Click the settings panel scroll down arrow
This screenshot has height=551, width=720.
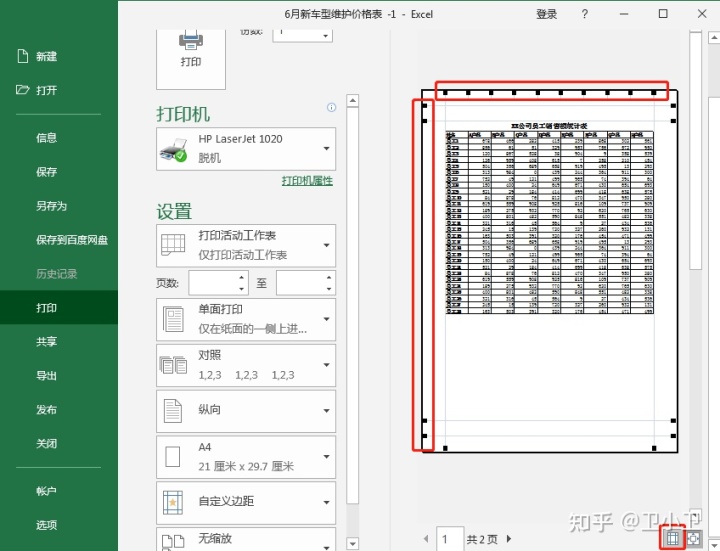(352, 543)
